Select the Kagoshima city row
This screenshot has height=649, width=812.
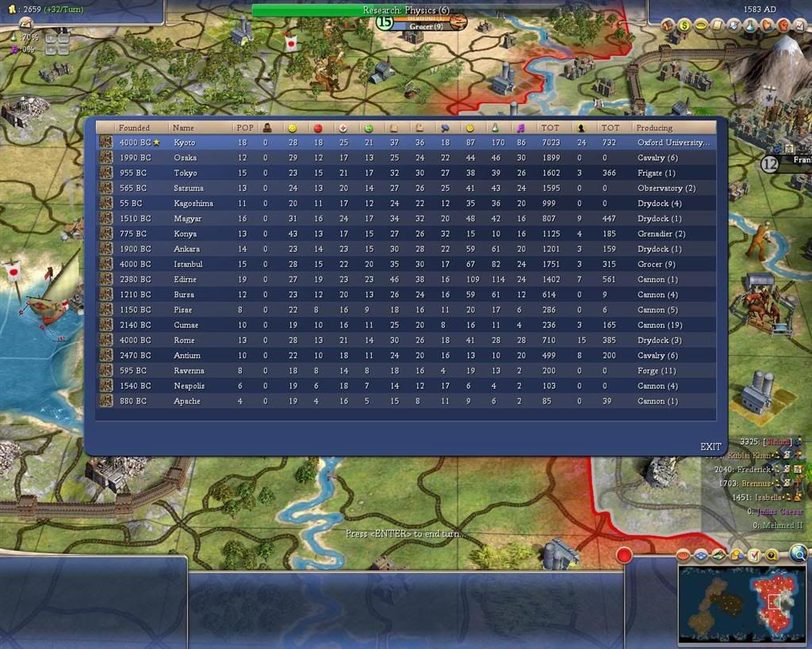[406, 203]
